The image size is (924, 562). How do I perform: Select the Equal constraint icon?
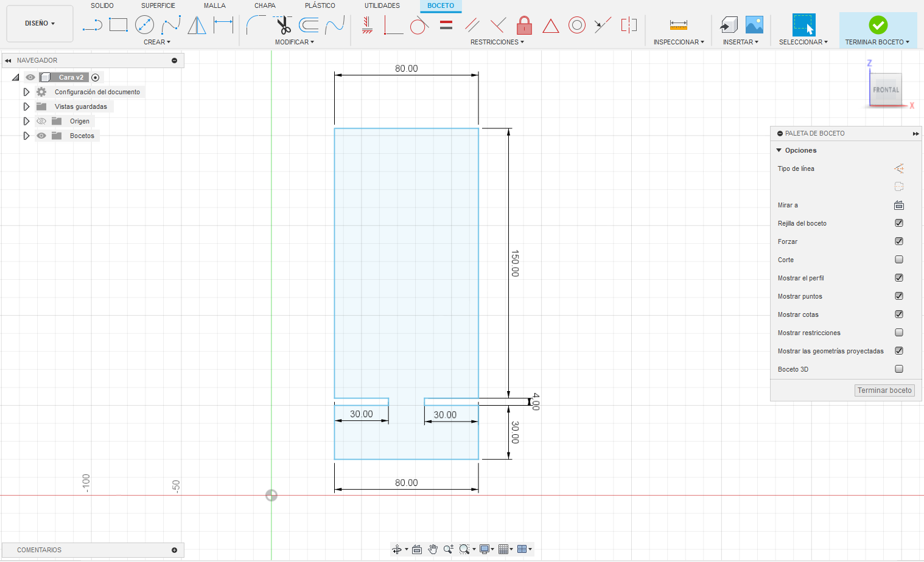click(446, 25)
